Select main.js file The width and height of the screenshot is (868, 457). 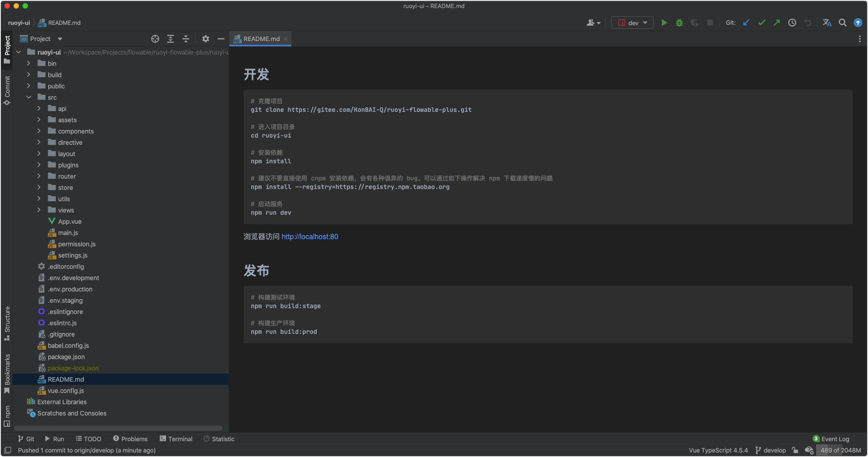(x=68, y=233)
